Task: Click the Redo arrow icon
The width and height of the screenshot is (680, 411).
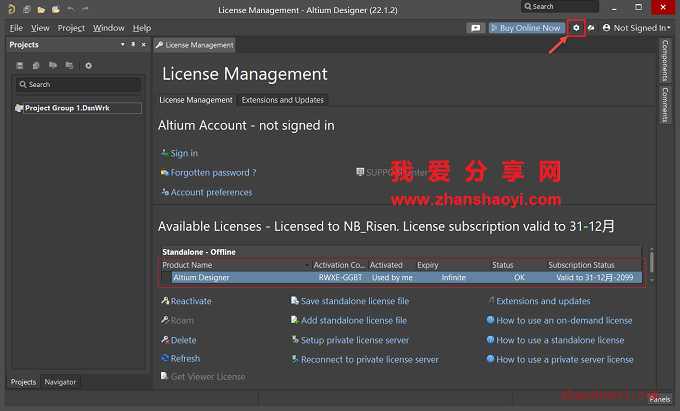Action: pos(85,9)
